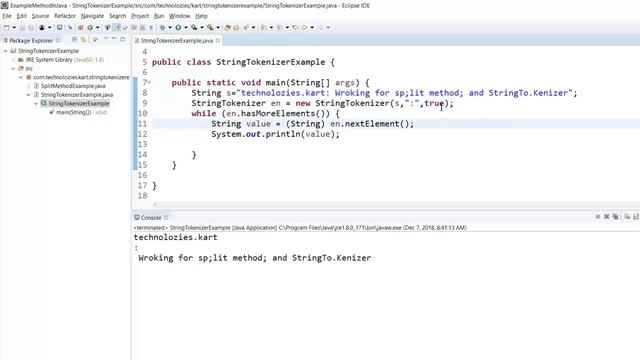Collapse the com.technolozies.kart package node
This screenshot has width=640, height=360.
coord(21,77)
